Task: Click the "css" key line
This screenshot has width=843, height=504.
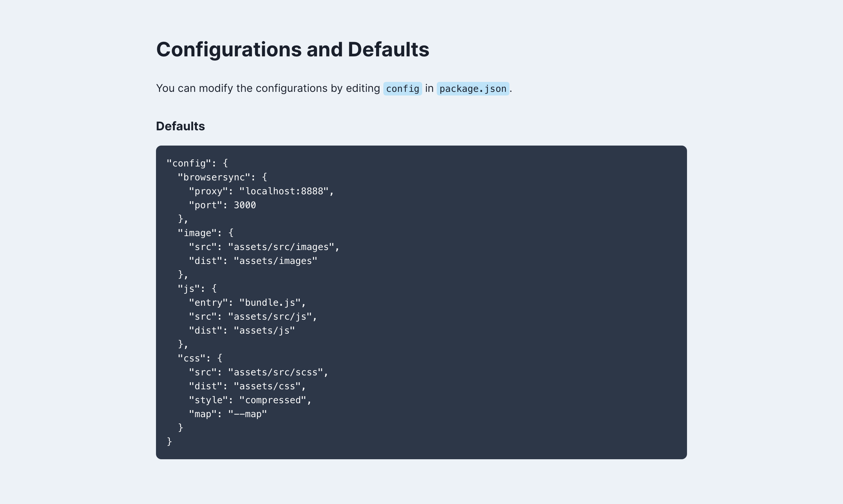Action: pos(200,358)
